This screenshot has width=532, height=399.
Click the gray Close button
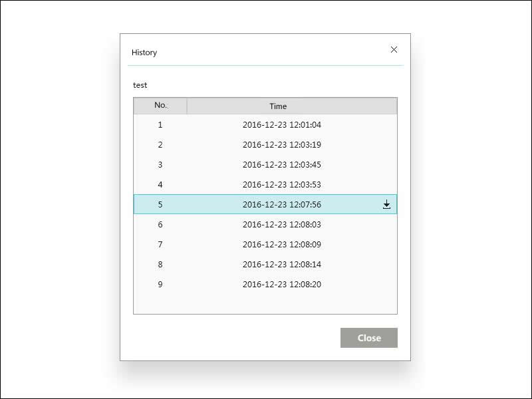(369, 338)
